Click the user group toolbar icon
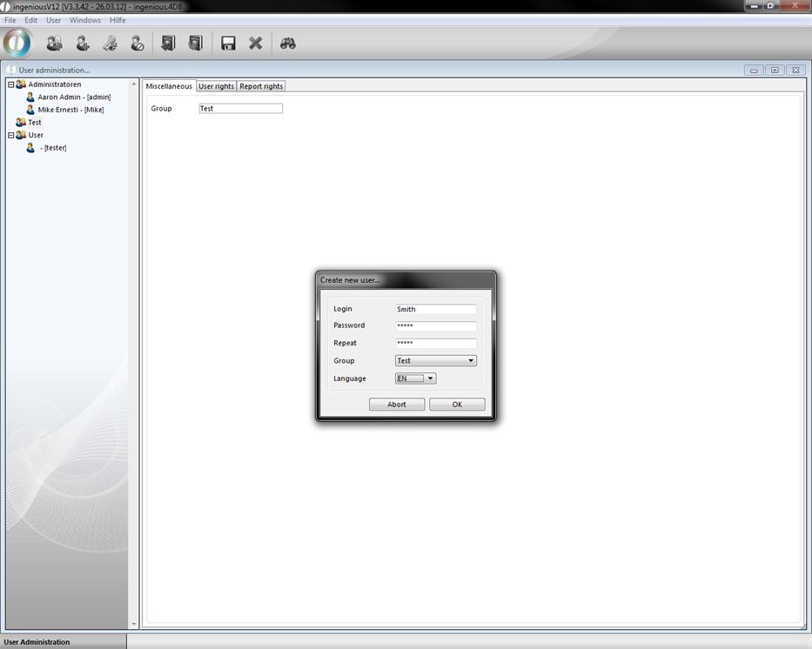812x649 pixels. (x=54, y=43)
